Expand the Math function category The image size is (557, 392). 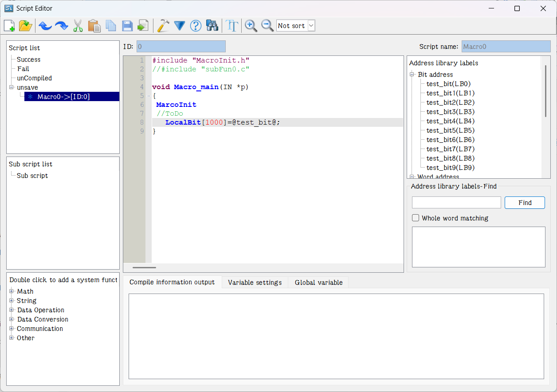(x=12, y=291)
